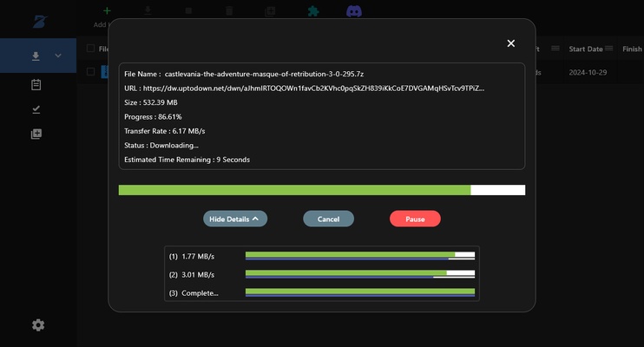Toggle the select-all checkbox in table header
This screenshot has width=644, height=347.
coord(91,49)
